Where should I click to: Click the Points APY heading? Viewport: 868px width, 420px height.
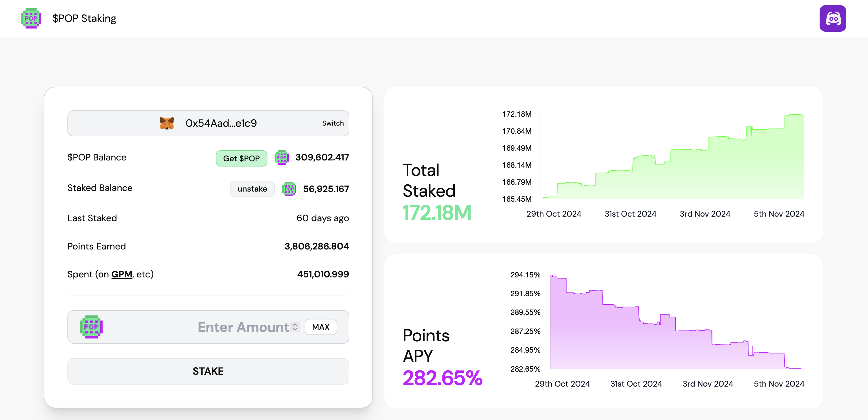pos(426,346)
